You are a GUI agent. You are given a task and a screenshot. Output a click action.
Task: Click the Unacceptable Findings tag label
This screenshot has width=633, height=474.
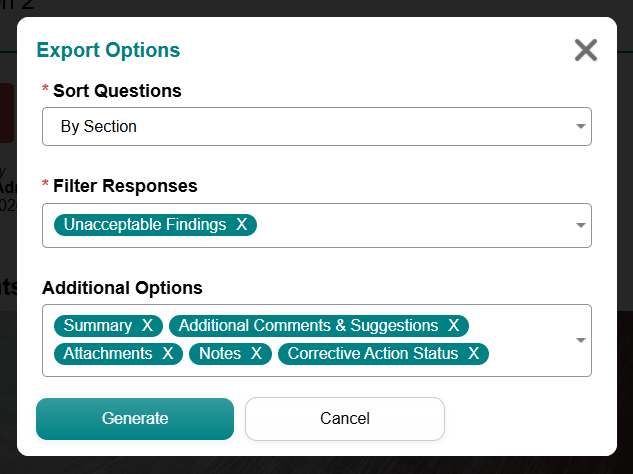click(x=145, y=224)
